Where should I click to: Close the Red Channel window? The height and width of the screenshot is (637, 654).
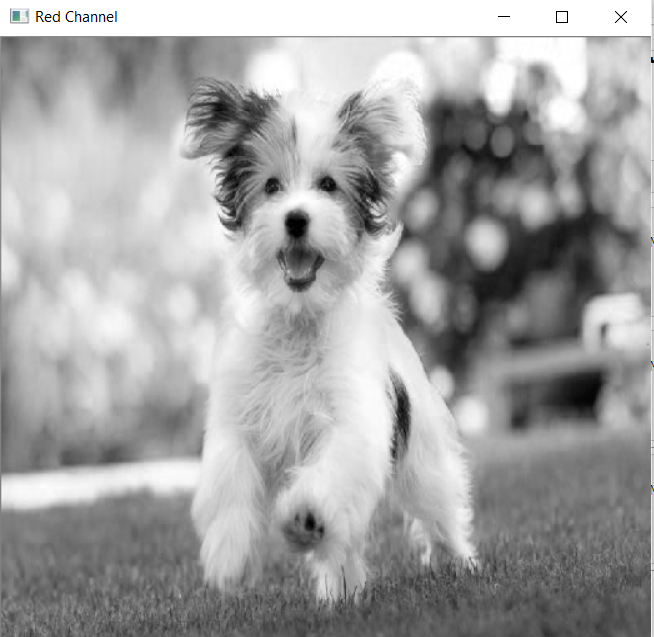click(x=621, y=17)
